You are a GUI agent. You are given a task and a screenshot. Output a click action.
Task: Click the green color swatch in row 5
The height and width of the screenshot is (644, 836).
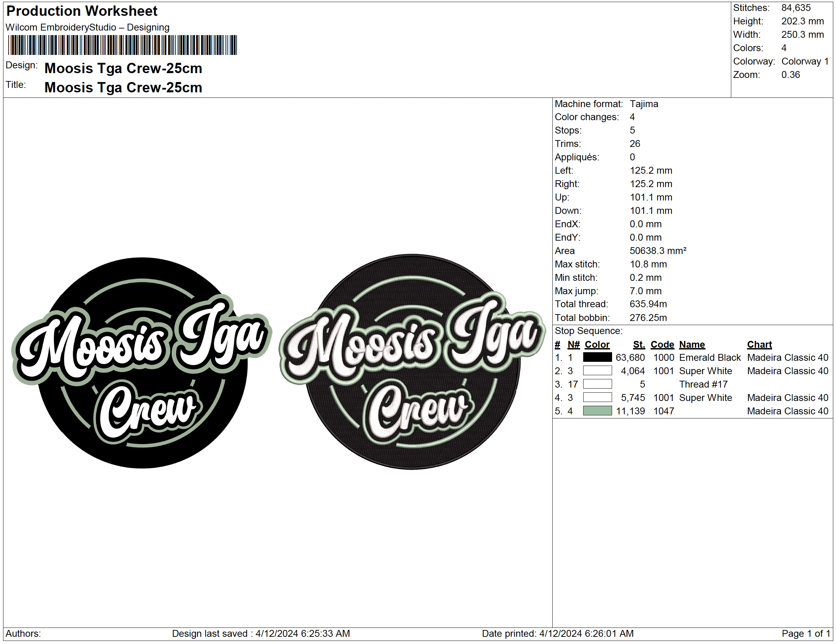pos(597,411)
